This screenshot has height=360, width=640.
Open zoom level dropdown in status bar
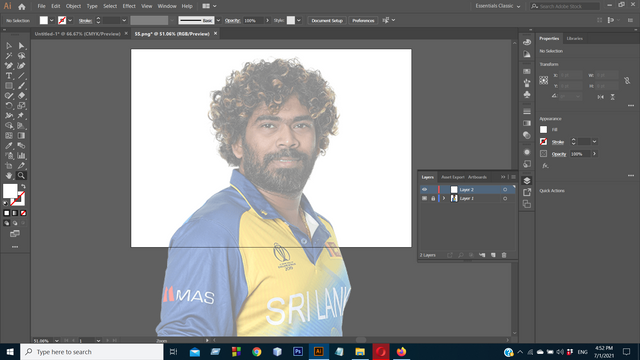[56, 340]
